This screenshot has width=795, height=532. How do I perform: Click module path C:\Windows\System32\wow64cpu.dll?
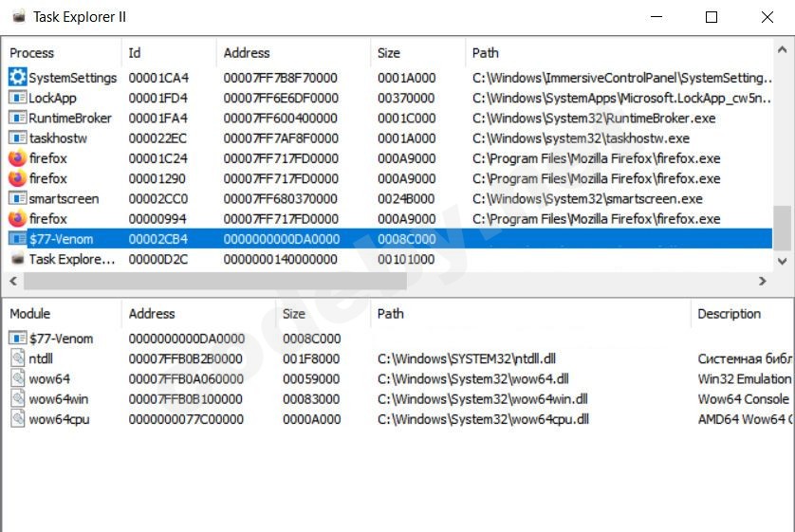point(483,419)
